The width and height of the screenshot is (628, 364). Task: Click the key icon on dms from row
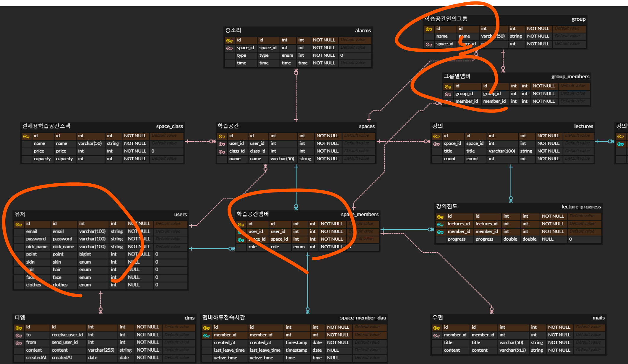pyautogui.click(x=19, y=343)
